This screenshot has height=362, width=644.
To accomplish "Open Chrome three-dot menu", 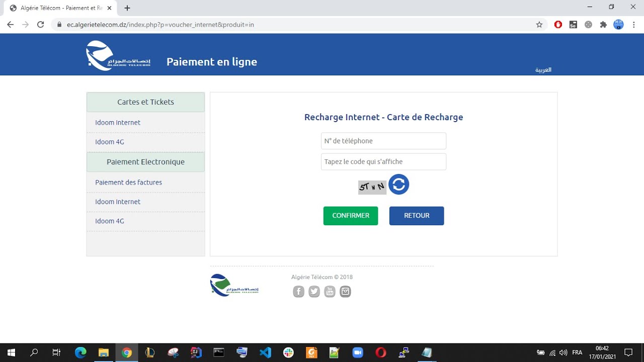I will (633, 25).
